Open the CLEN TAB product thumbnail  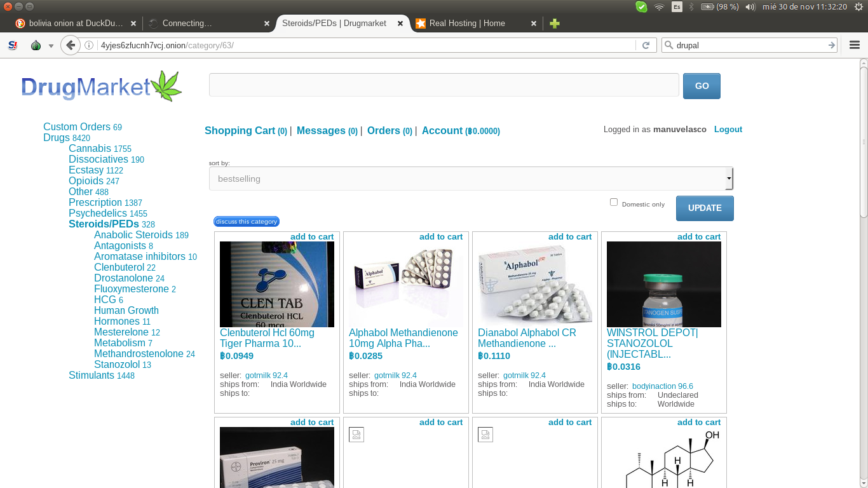277,284
